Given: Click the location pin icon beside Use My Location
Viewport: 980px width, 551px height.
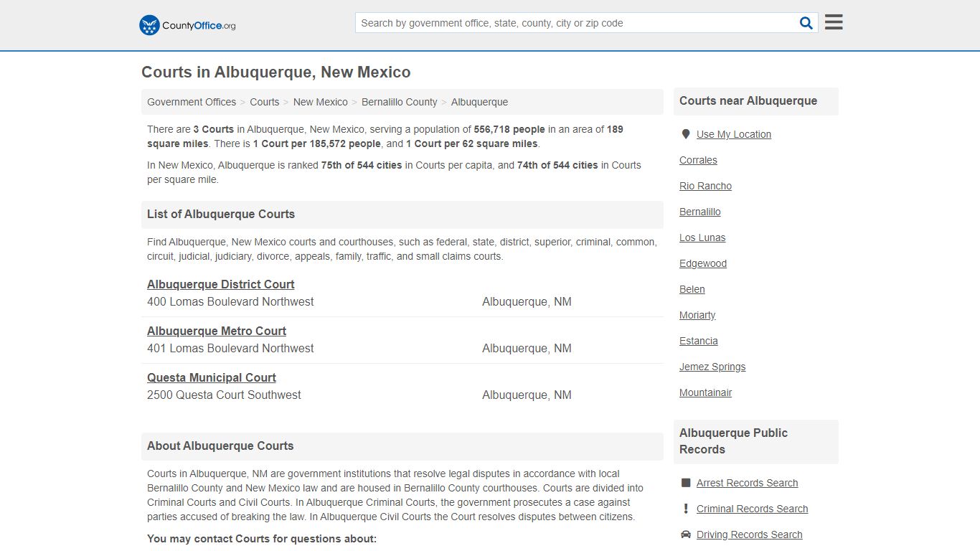Looking at the screenshot, I should tap(685, 134).
